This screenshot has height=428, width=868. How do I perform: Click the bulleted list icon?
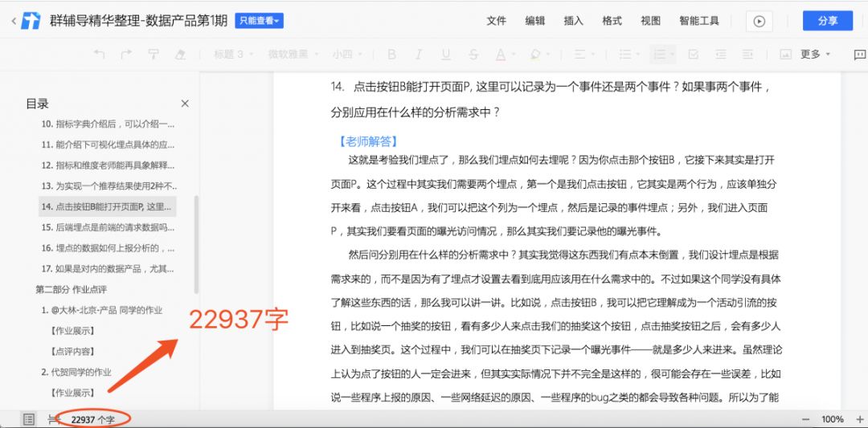[x=625, y=54]
